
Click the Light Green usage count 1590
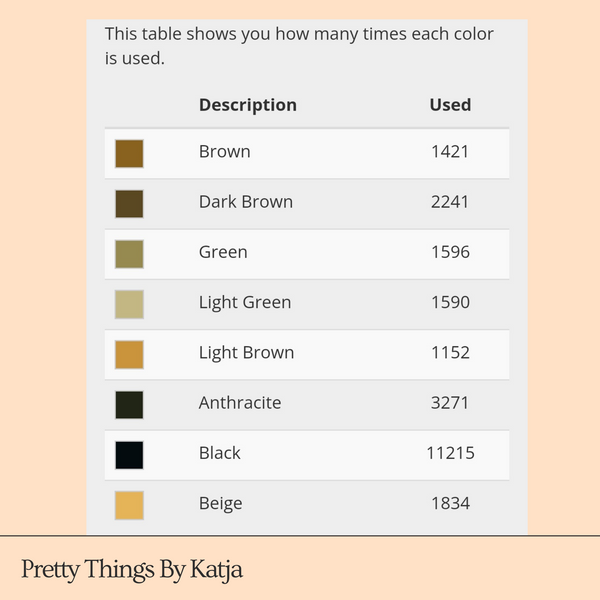[x=450, y=302]
